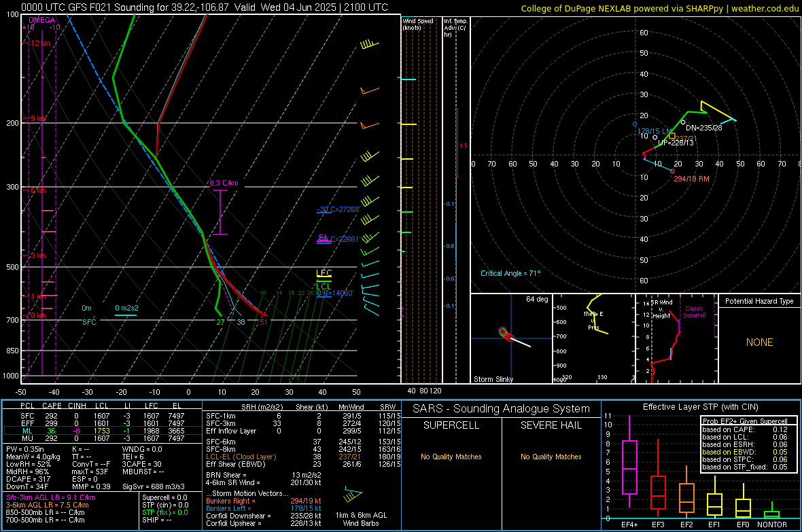Click the 'PW = 0.35in' value
This screenshot has width=802, height=532.
(25, 449)
